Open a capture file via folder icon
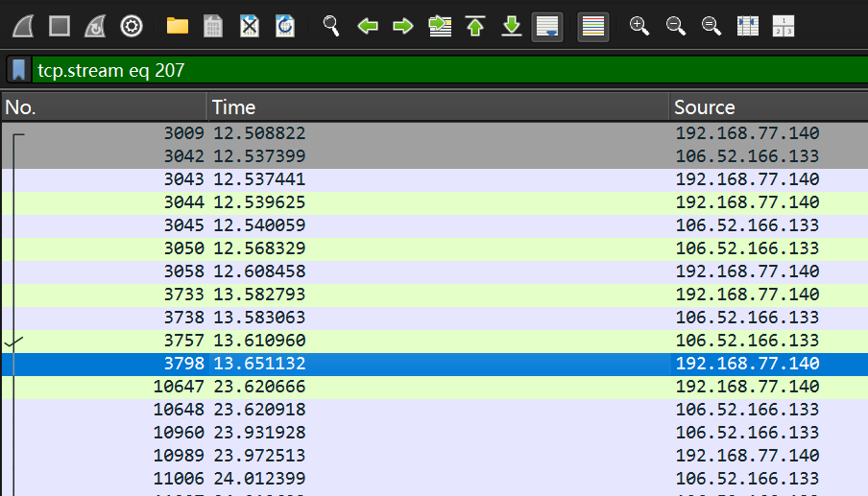 tap(177, 26)
